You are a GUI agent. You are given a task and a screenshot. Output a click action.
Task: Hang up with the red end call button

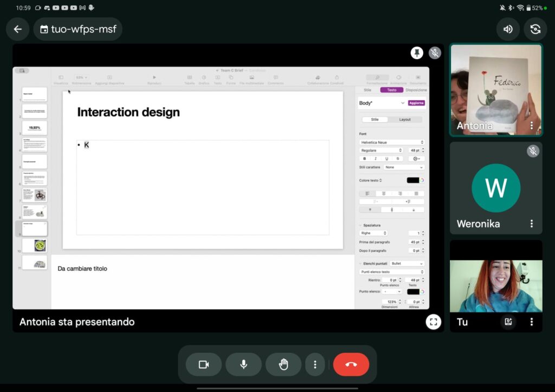(x=351, y=364)
